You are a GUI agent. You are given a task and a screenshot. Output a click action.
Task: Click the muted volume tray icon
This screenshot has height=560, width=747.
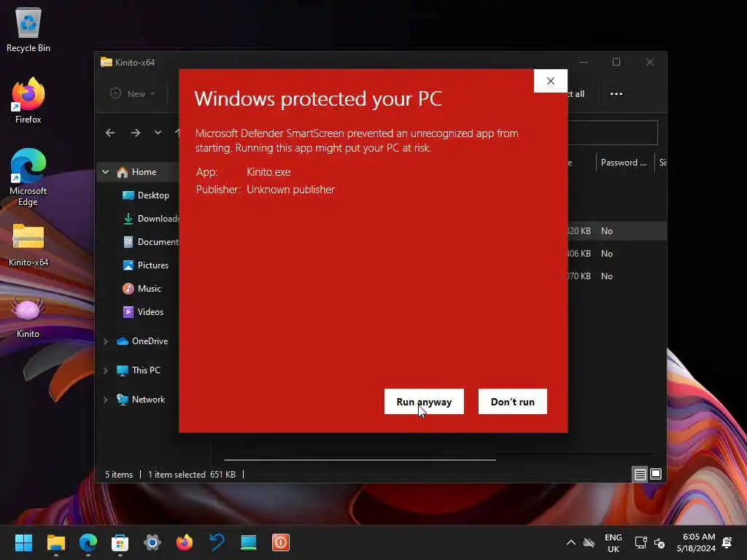point(659,542)
